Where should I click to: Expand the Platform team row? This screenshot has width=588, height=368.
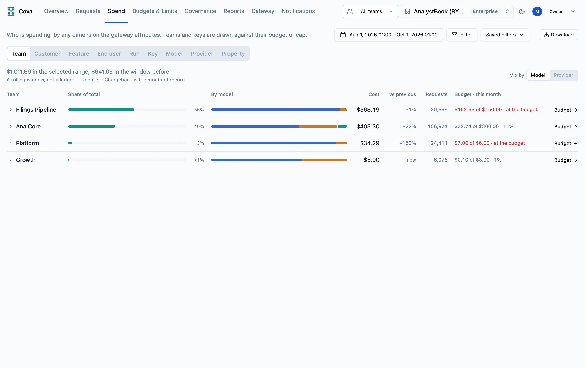point(10,143)
